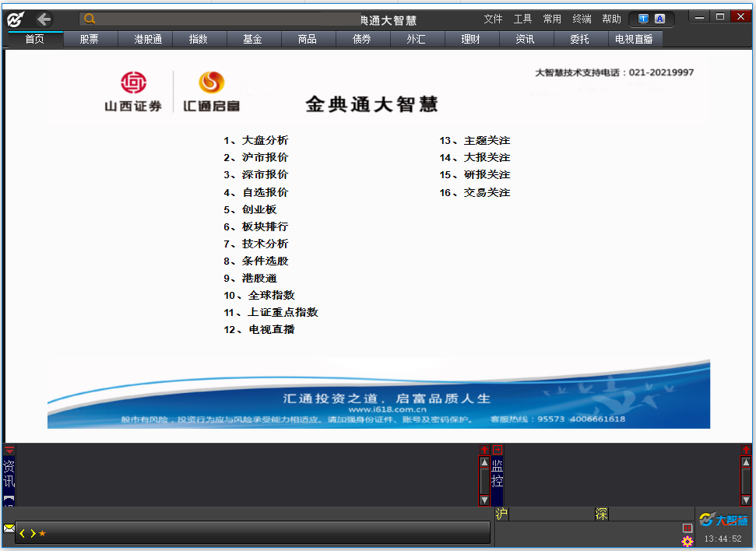Screen dimensions: 756x551
Task: Click the orange search magnifier icon
Action: click(90, 19)
